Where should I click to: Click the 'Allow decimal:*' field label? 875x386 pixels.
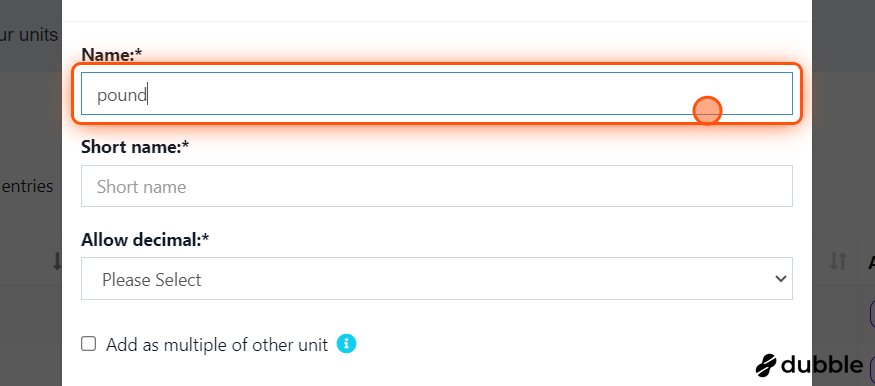pyautogui.click(x=145, y=240)
